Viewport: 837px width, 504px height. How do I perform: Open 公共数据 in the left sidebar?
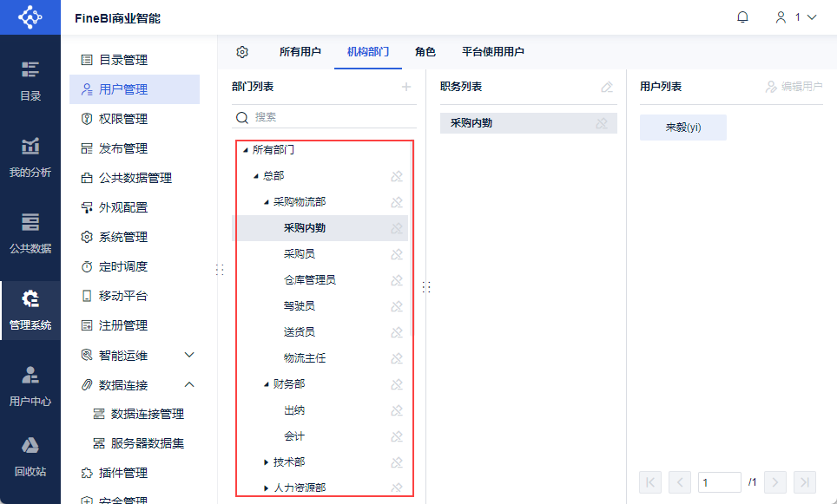point(30,233)
